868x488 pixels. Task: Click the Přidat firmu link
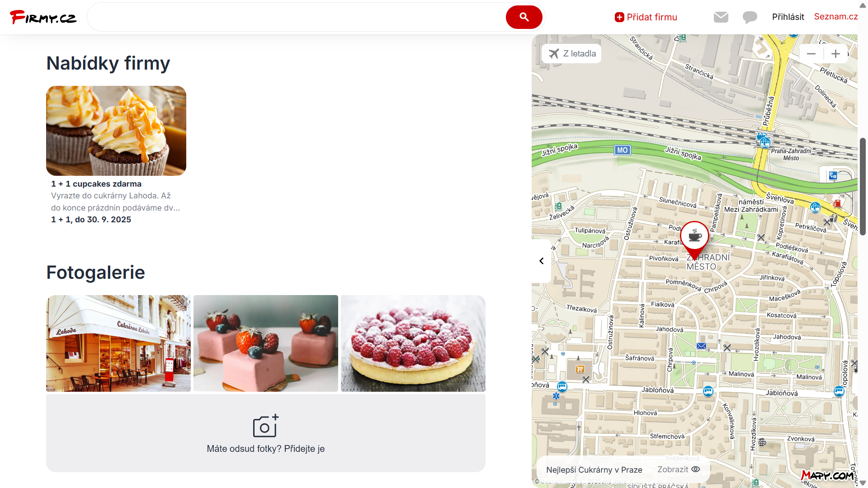[646, 17]
